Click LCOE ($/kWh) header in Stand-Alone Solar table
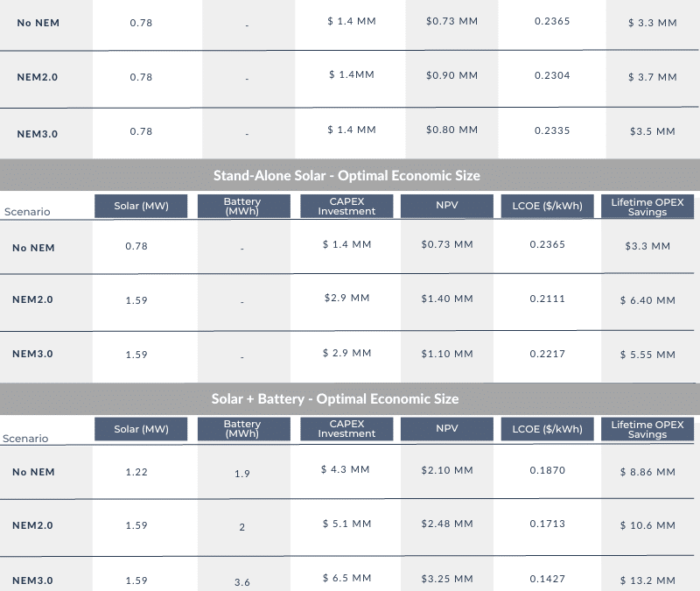The width and height of the screenshot is (700, 591). 548,207
